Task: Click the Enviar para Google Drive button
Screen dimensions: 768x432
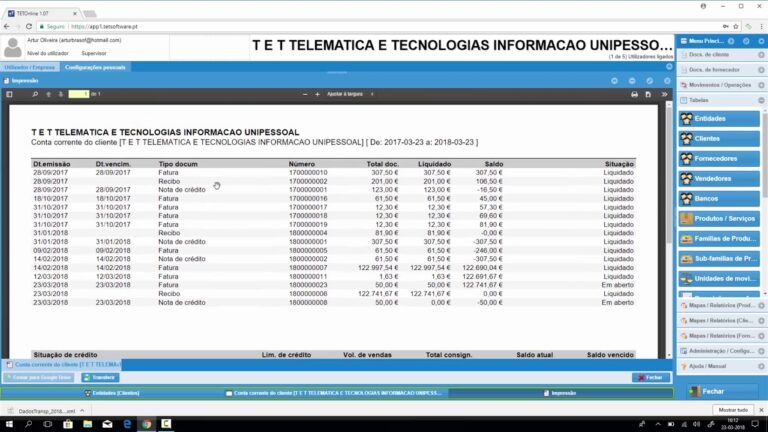Action: click(x=39, y=378)
